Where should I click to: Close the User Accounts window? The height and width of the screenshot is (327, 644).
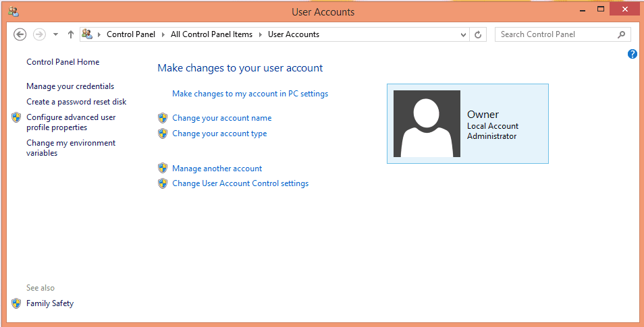pos(624,9)
